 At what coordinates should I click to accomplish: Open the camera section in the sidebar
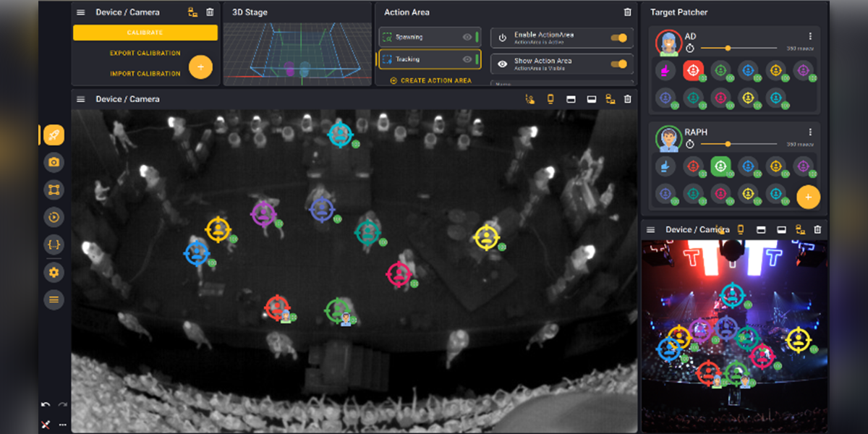[x=54, y=163]
